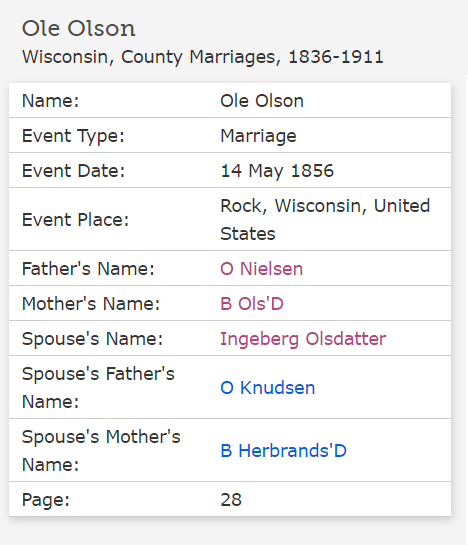Click the Spouse's Name label

92,339
